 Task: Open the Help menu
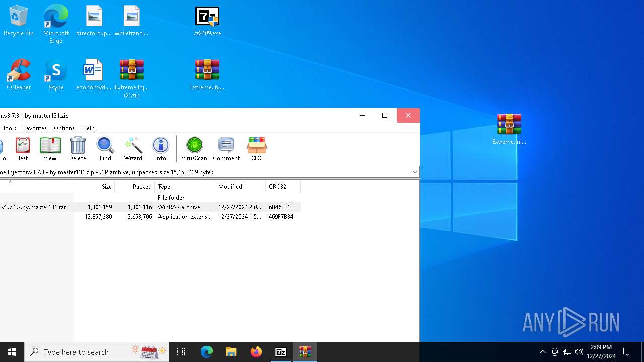coord(88,128)
